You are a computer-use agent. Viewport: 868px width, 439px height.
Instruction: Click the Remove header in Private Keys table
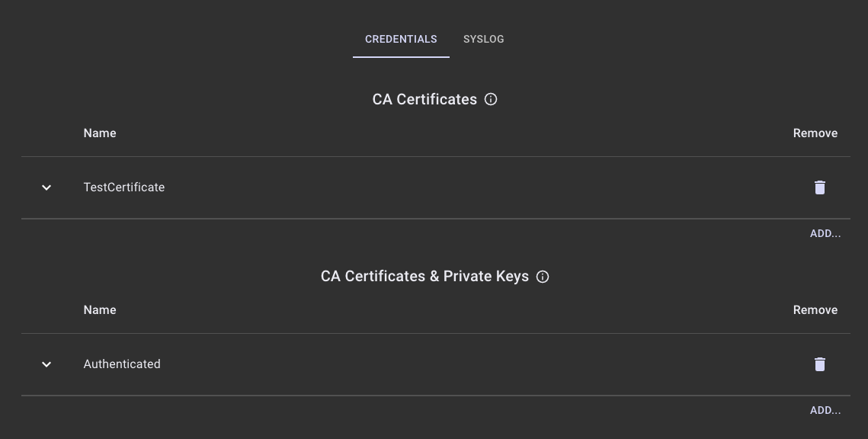(815, 310)
